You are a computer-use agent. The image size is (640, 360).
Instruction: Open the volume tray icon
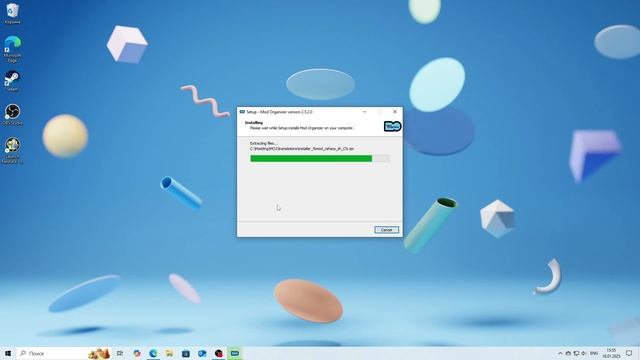point(584,353)
